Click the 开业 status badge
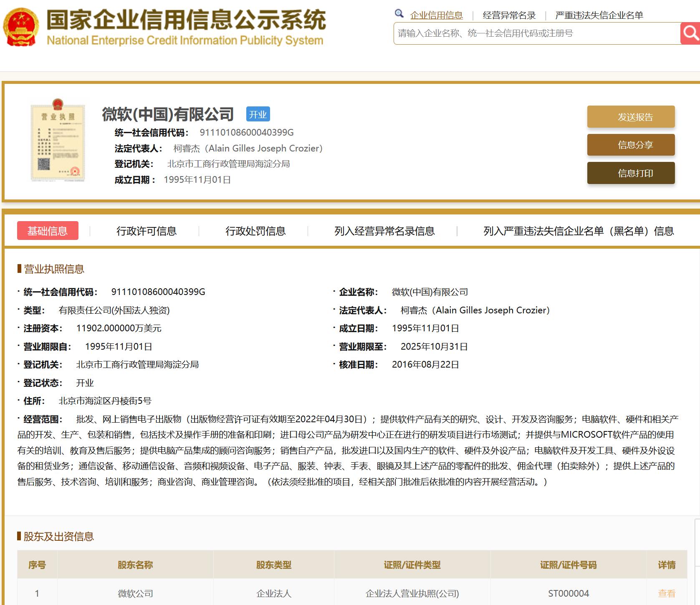 (259, 113)
